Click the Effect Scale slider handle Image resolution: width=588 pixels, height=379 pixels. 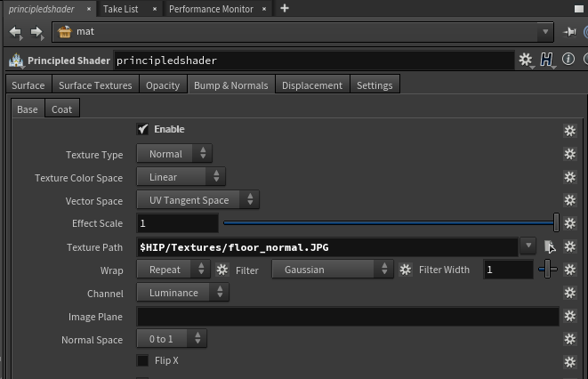coord(556,223)
